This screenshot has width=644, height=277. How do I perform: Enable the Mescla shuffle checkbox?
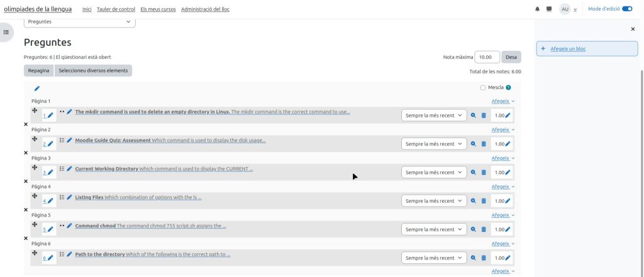pyautogui.click(x=483, y=88)
